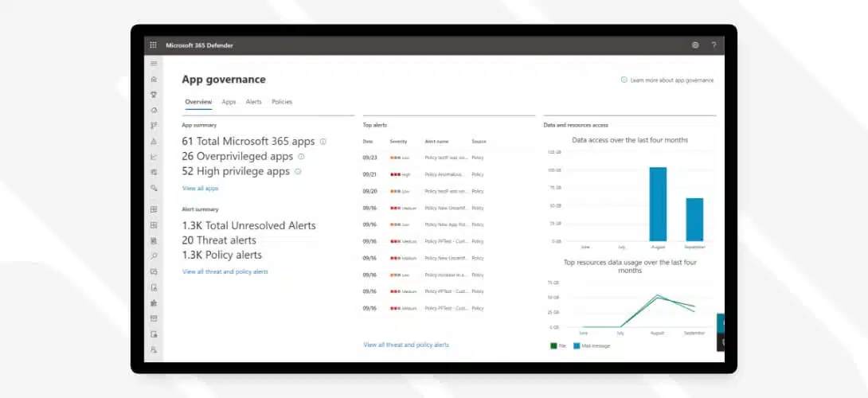
Task: Click the help question mark icon
Action: [714, 45]
